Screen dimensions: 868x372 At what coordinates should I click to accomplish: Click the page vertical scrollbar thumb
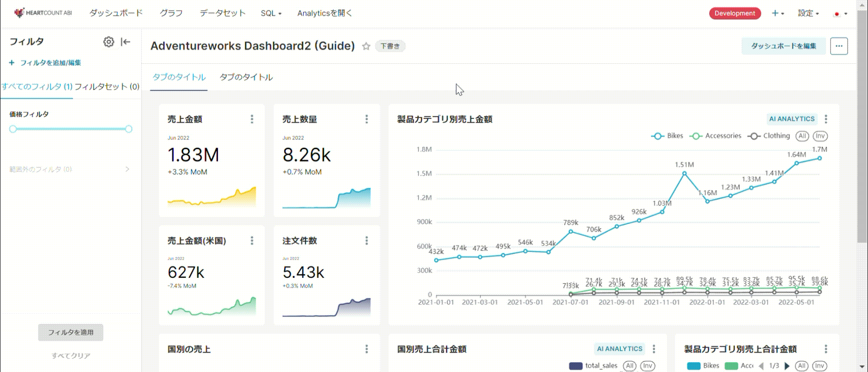coord(862,127)
